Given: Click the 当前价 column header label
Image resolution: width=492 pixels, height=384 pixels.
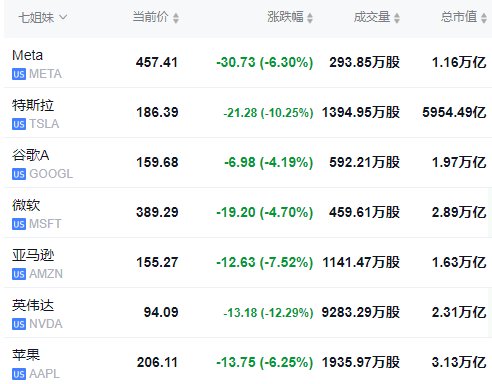Looking at the screenshot, I should pyautogui.click(x=151, y=17).
